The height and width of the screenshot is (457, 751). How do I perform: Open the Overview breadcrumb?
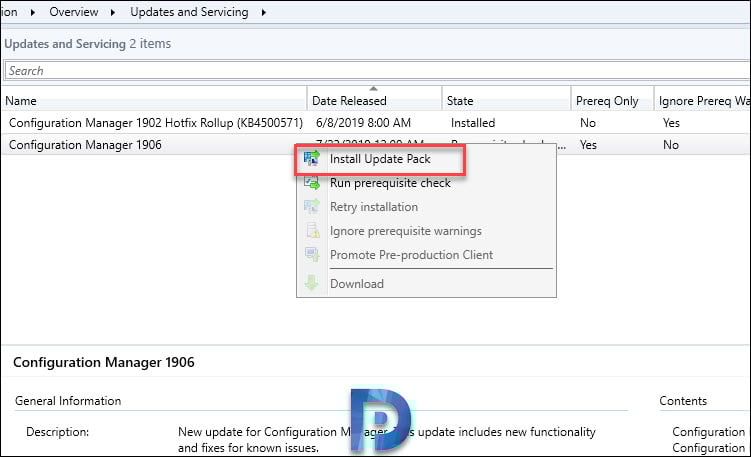74,12
